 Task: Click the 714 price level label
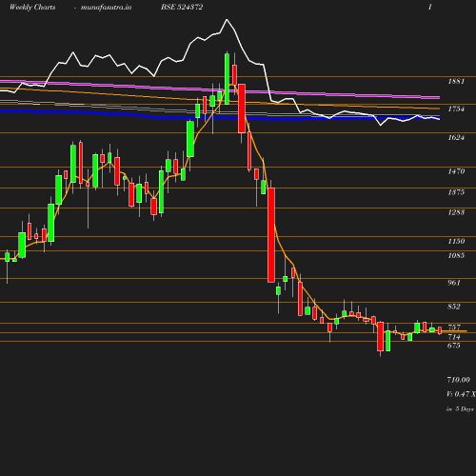(x=454, y=337)
